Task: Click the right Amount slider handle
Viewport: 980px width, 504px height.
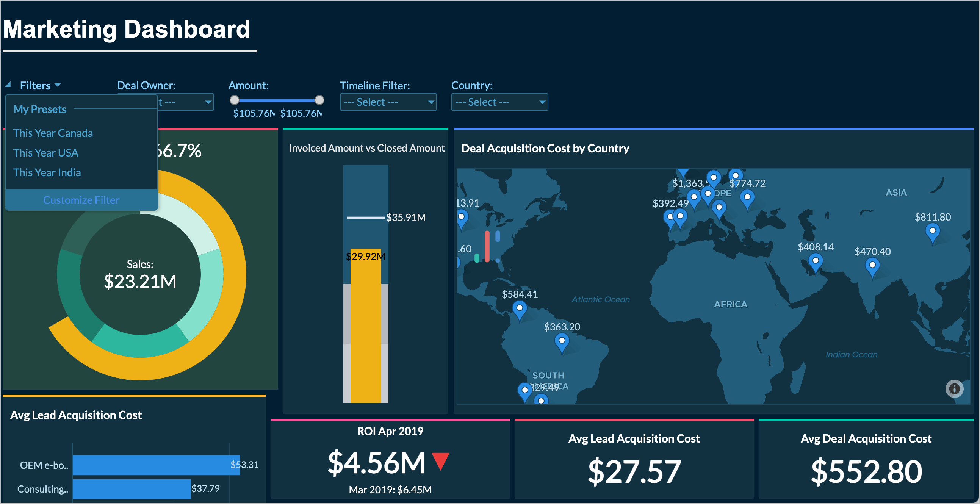Action: 319,100
